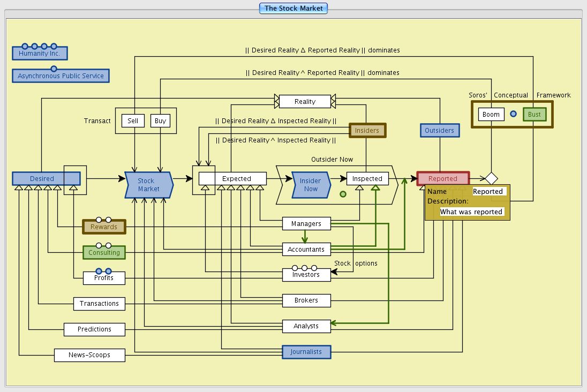
Task: Click the circle atop Asynchronous Public Service
Action: point(54,69)
